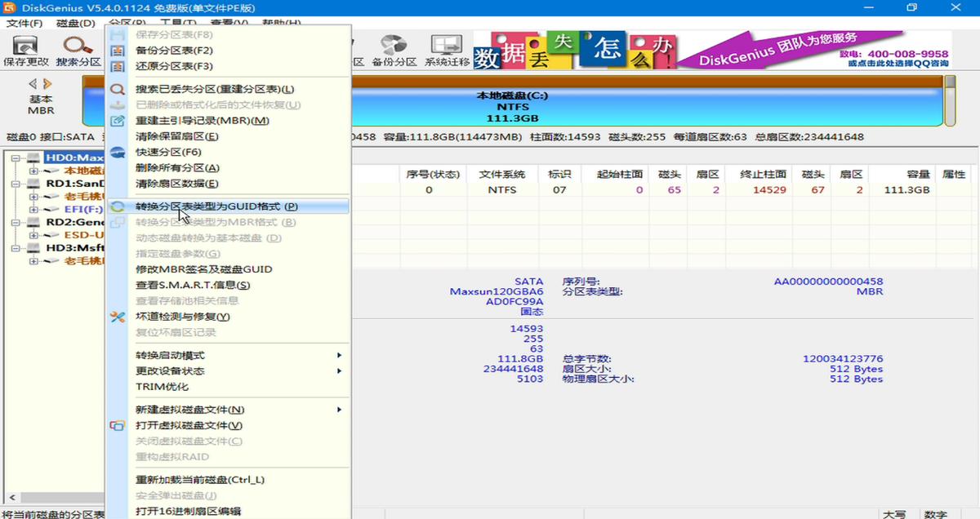
Task: Click the wrench icon beside 坏道检测与修复
Action: [x=117, y=316]
